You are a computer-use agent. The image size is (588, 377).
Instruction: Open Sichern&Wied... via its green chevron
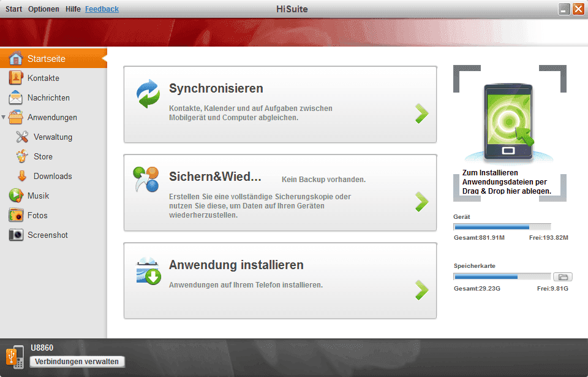coord(422,202)
